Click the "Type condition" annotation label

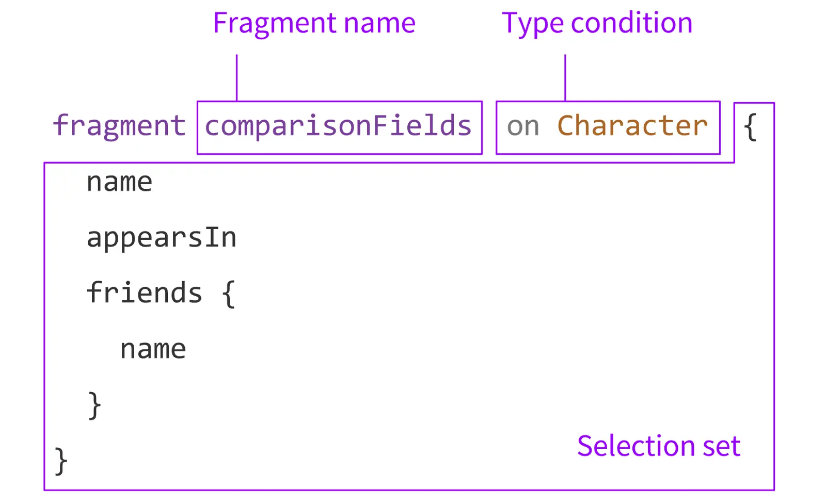[597, 23]
